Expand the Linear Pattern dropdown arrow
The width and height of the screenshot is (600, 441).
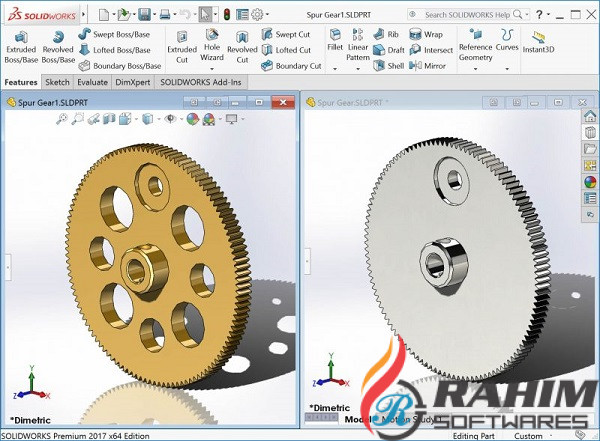point(358,69)
